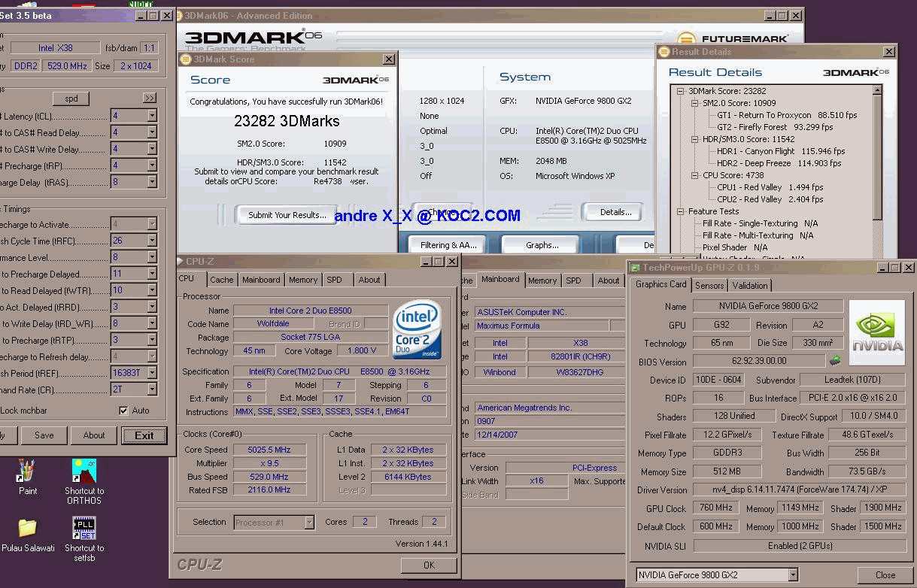This screenshot has height=588, width=917.
Task: Open the SPD tab in front CPU-Z
Action: click(x=334, y=280)
